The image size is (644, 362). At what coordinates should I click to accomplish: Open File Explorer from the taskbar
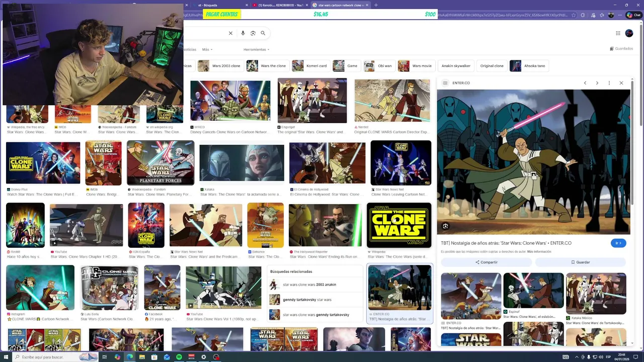point(142,357)
